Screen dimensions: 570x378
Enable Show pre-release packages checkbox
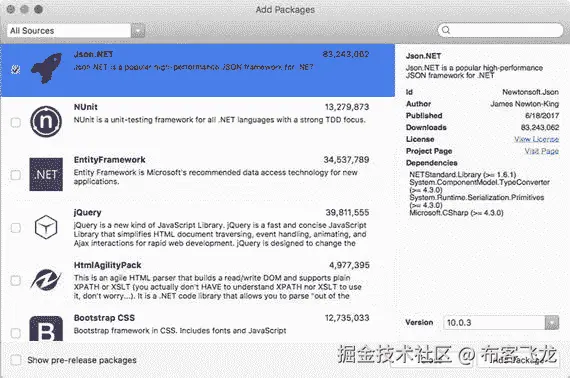pyautogui.click(x=16, y=360)
